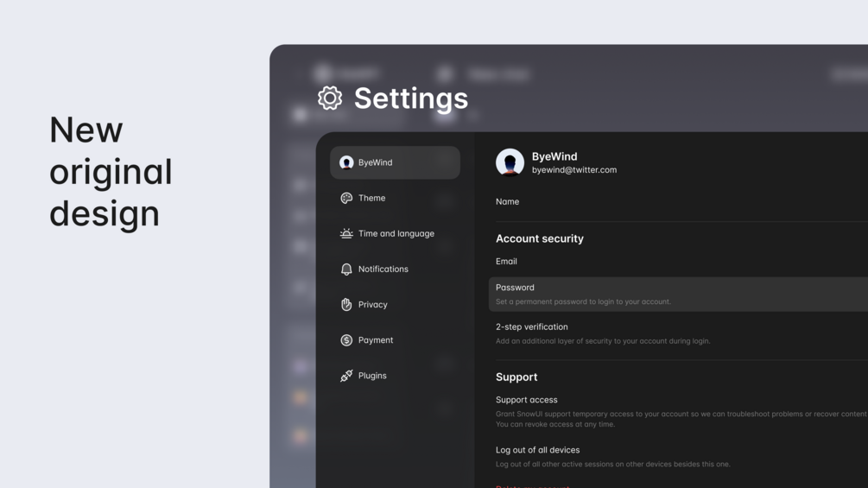This screenshot has height=488, width=868.
Task: Click the Payment dollar icon
Action: click(x=346, y=340)
